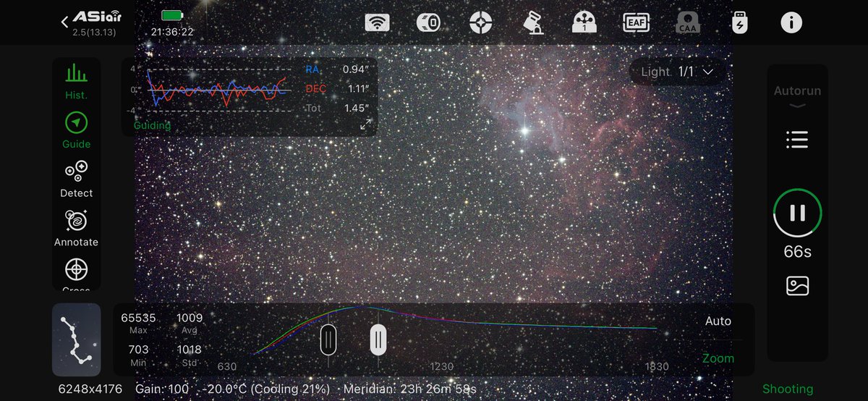Click the battery indicator icon
Viewport: 868px width, 401px height.
173,15
